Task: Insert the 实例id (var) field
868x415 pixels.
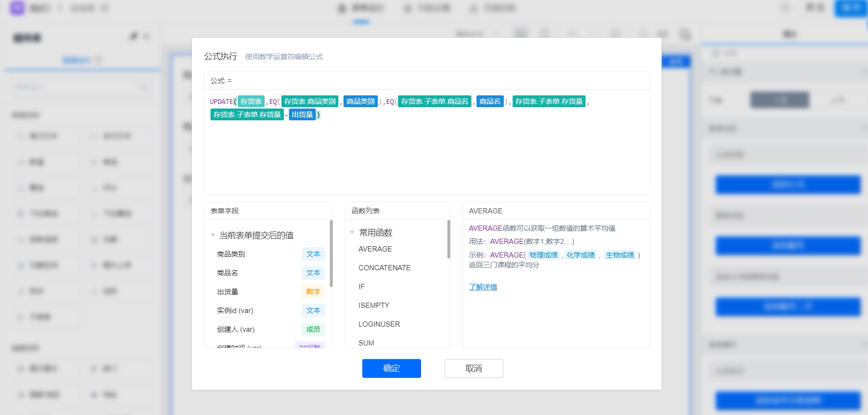Action: [268, 311]
